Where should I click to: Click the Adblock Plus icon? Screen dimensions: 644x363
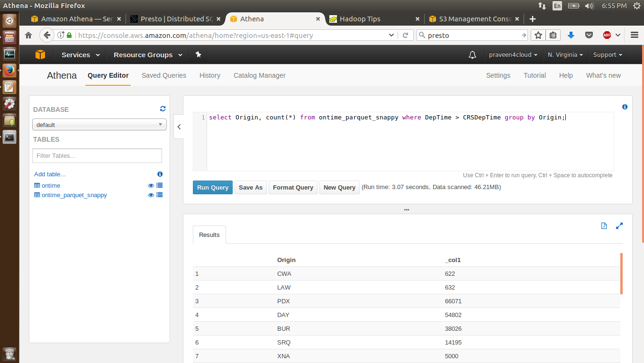[607, 35]
